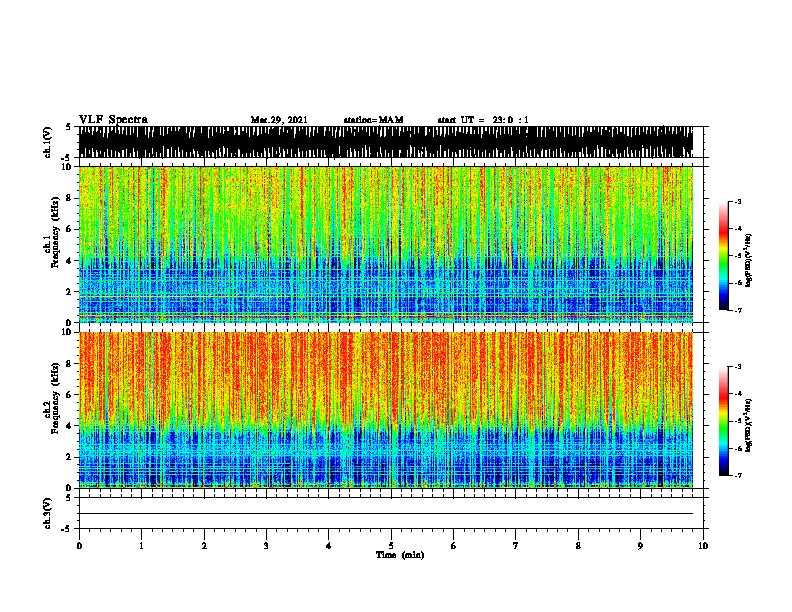Screen dimensions: 792x612
Task: Click the log(PSD) label beside ch.2 color scale
Action: point(748,425)
